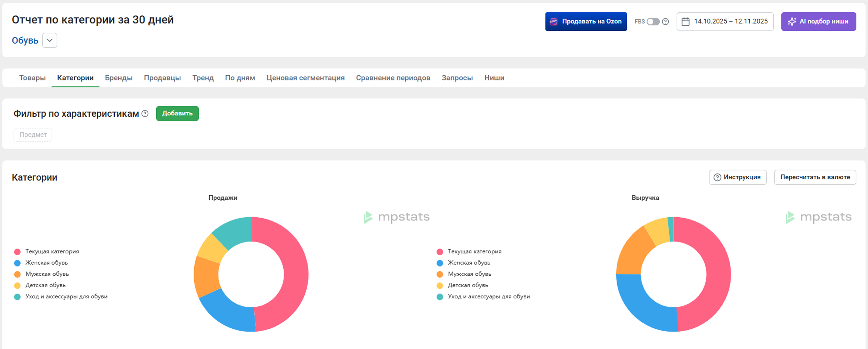Switch to the Бренды tab
The height and width of the screenshot is (349, 868).
[119, 78]
